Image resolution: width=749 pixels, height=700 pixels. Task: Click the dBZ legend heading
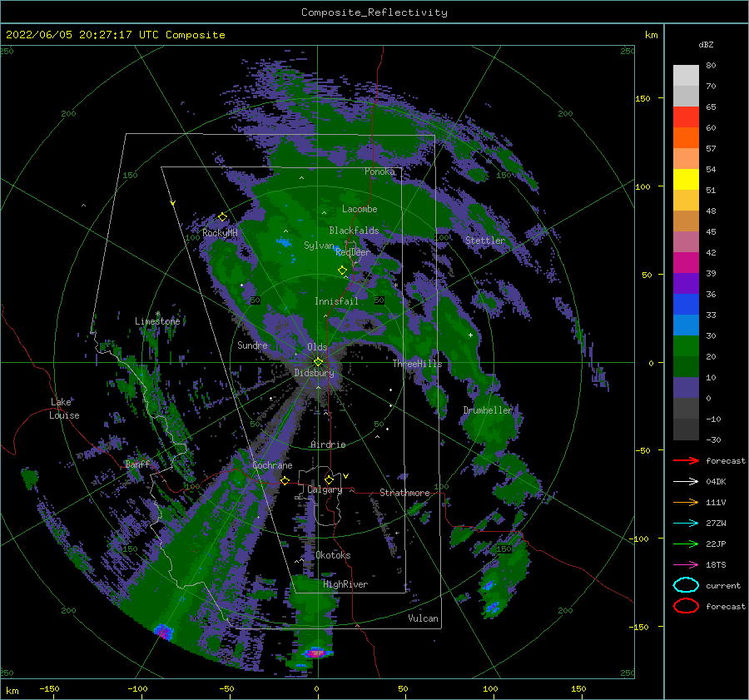706,44
